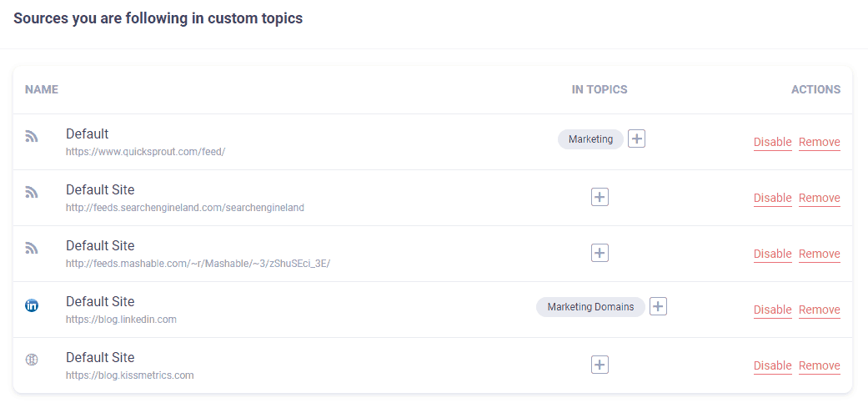The width and height of the screenshot is (868, 403).
Task: Click 'Default Site' name above blog.linkedin.com
Action: 100,301
